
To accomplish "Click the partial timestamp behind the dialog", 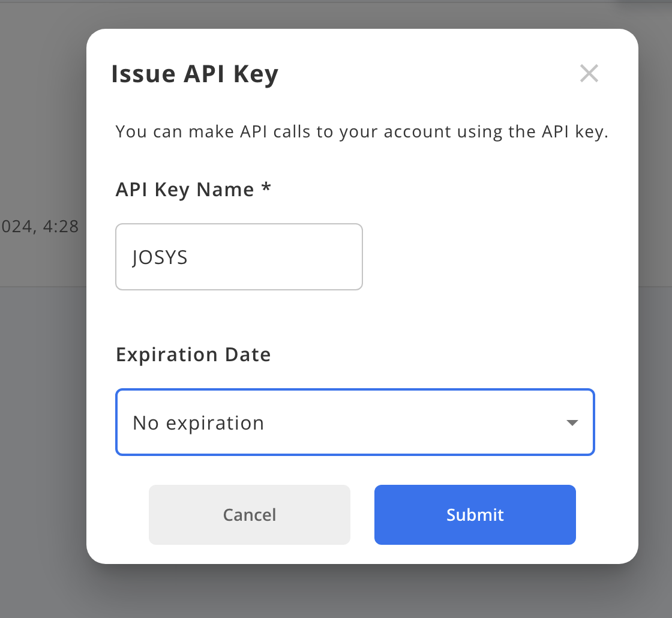I will pyautogui.click(x=40, y=227).
